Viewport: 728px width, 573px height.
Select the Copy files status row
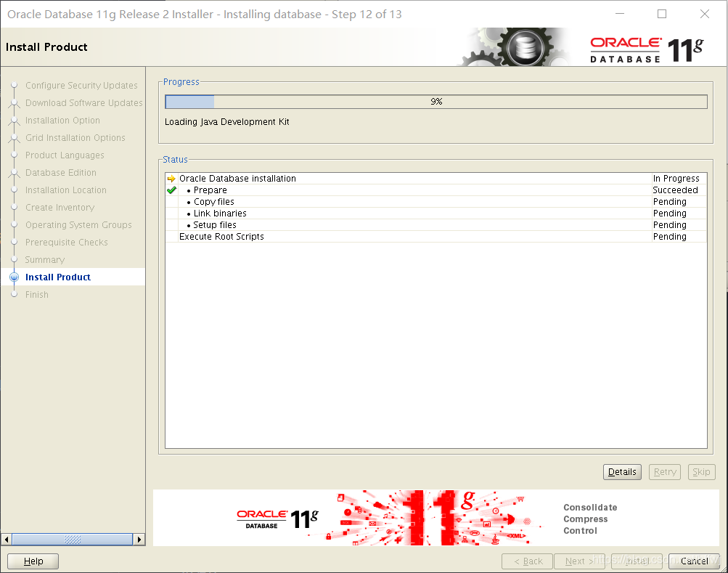[x=436, y=202]
